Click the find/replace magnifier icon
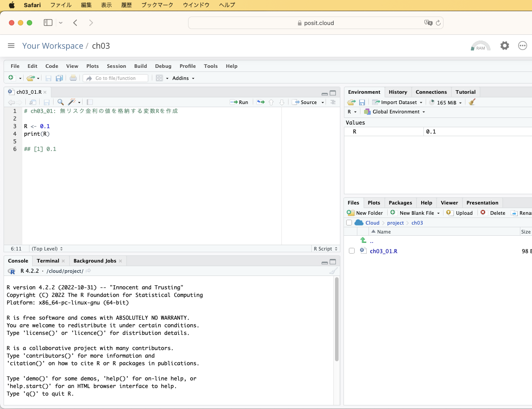Viewport: 532px width, 409px height. (x=60, y=102)
